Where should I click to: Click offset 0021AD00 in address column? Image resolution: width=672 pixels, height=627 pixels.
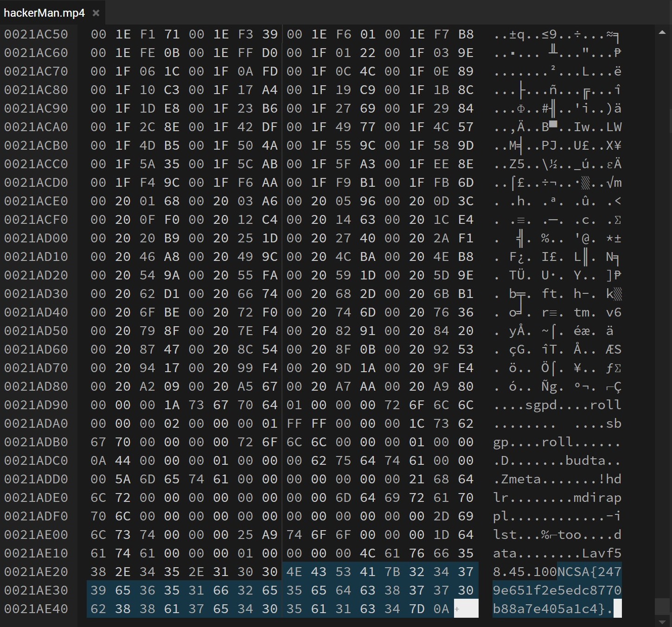[x=36, y=238]
